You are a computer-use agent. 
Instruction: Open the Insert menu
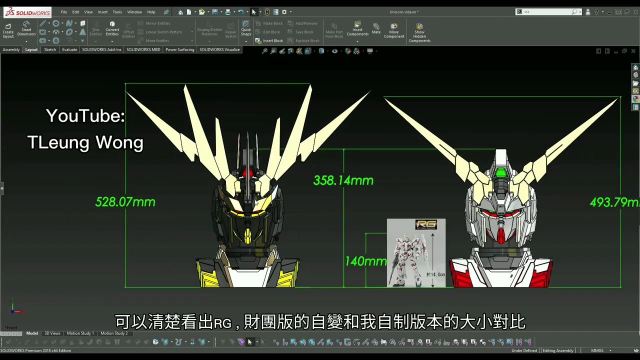[102, 12]
